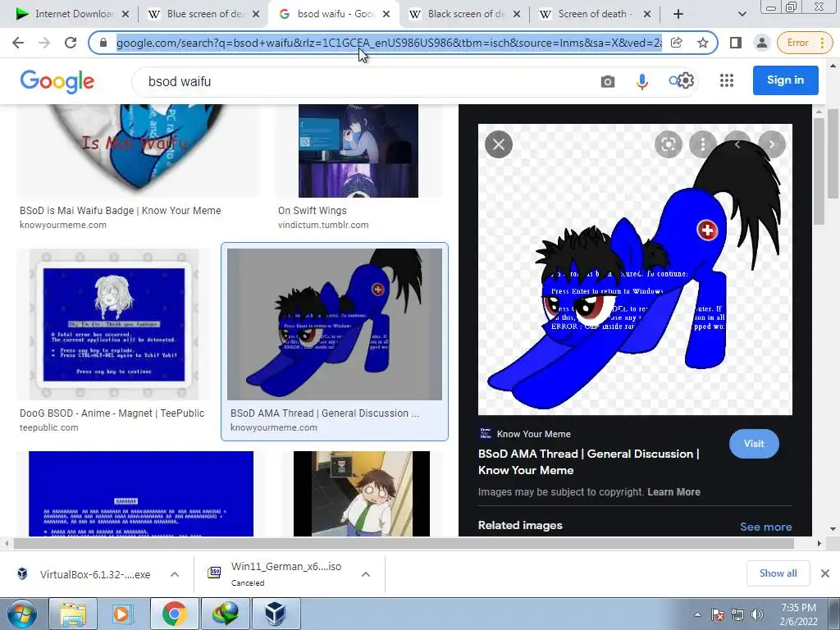Select the blue error screen thumbnail
Image resolution: width=840 pixels, height=630 pixels.
coord(141,493)
